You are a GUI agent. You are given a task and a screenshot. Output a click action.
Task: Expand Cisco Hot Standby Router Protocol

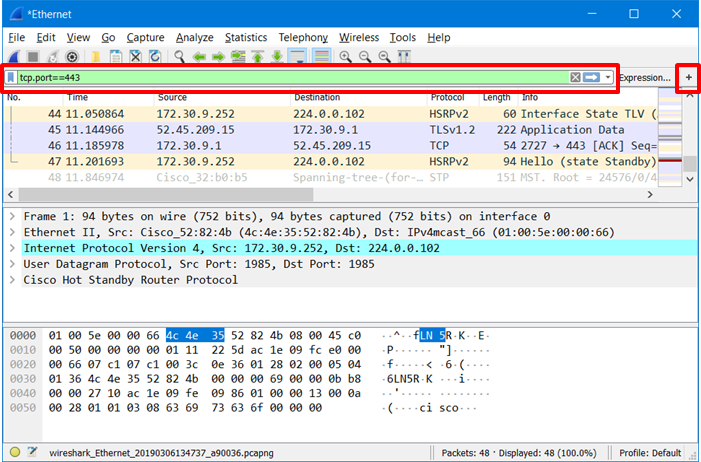click(x=13, y=280)
